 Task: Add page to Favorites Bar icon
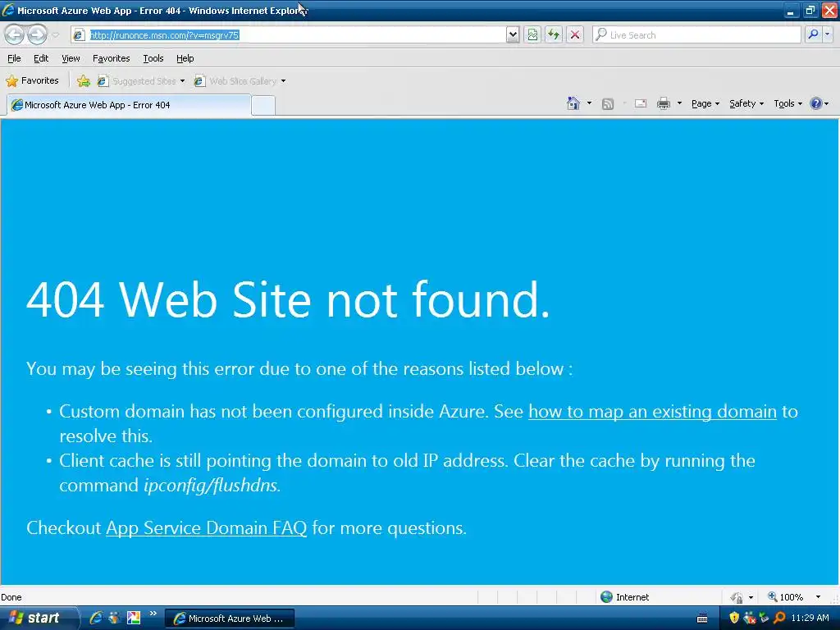[84, 81]
